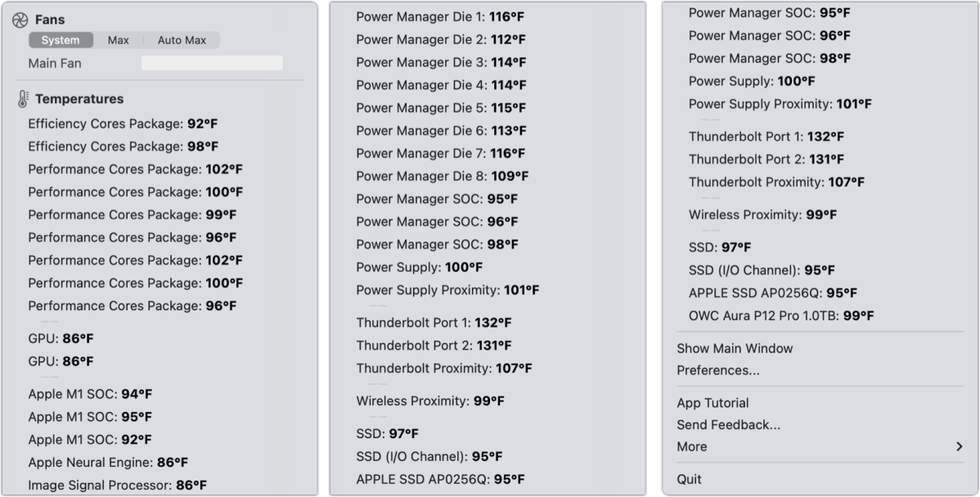
Task: Choose the Auto Max fan mode
Action: [182, 40]
